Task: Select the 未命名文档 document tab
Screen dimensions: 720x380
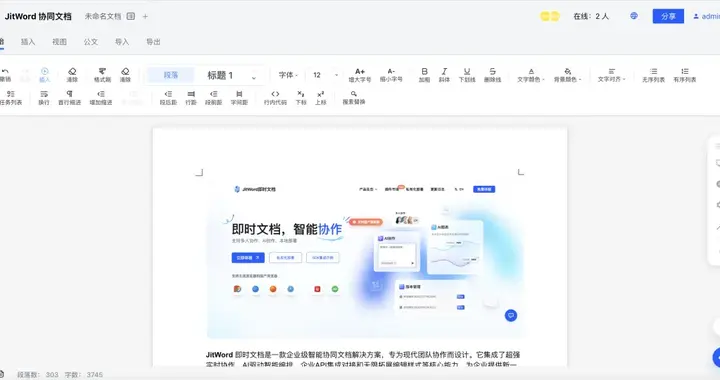Action: point(103,17)
